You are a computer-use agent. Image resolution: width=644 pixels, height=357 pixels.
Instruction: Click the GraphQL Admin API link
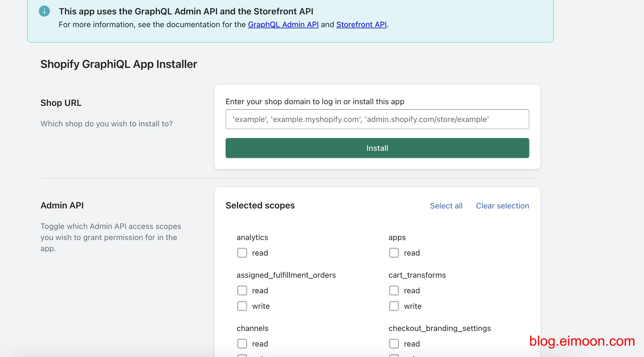click(x=283, y=24)
